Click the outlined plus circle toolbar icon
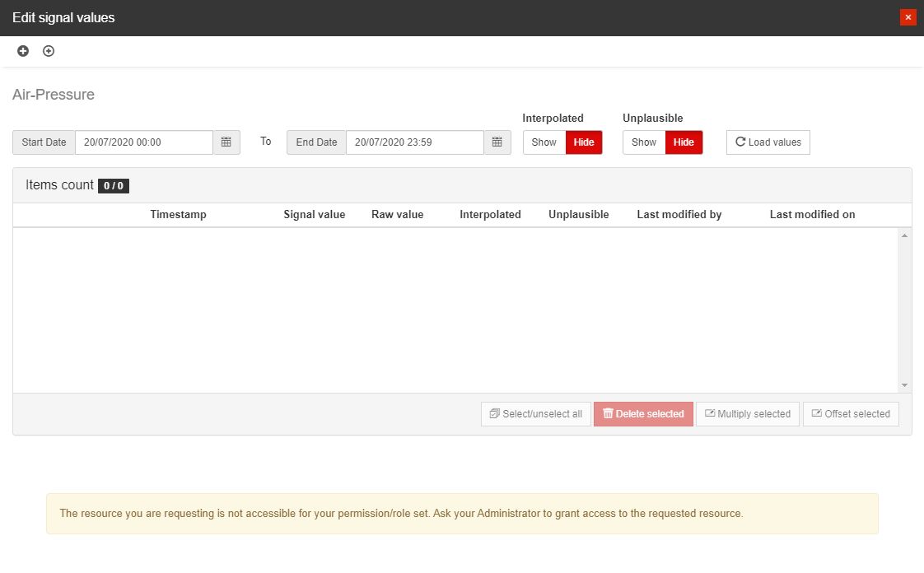Image resolution: width=924 pixels, height=573 pixels. pyautogui.click(x=49, y=51)
